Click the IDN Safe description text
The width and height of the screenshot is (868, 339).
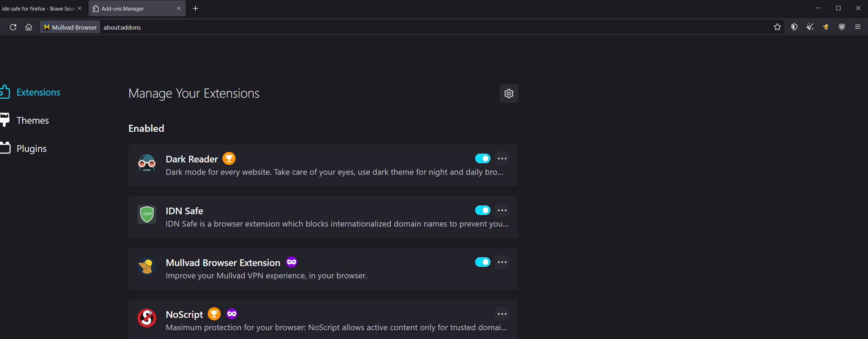tap(337, 224)
